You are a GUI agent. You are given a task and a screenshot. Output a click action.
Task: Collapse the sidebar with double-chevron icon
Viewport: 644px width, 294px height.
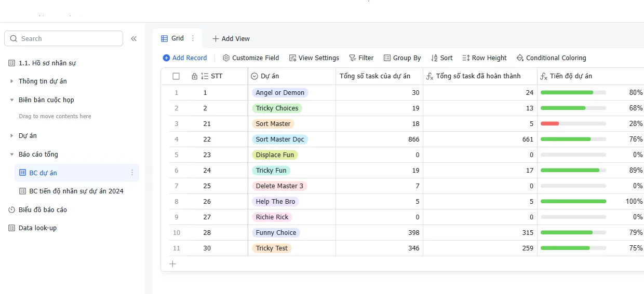[x=133, y=38]
